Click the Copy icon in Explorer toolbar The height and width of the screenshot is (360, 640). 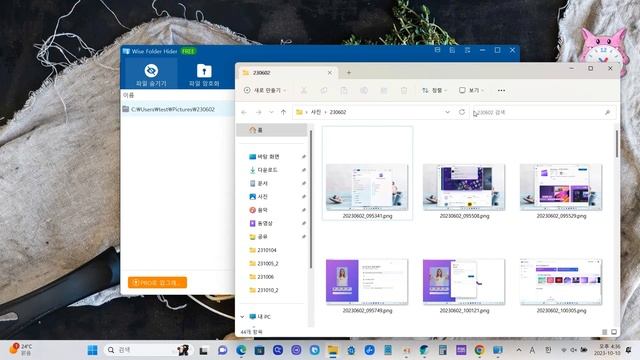324,90
